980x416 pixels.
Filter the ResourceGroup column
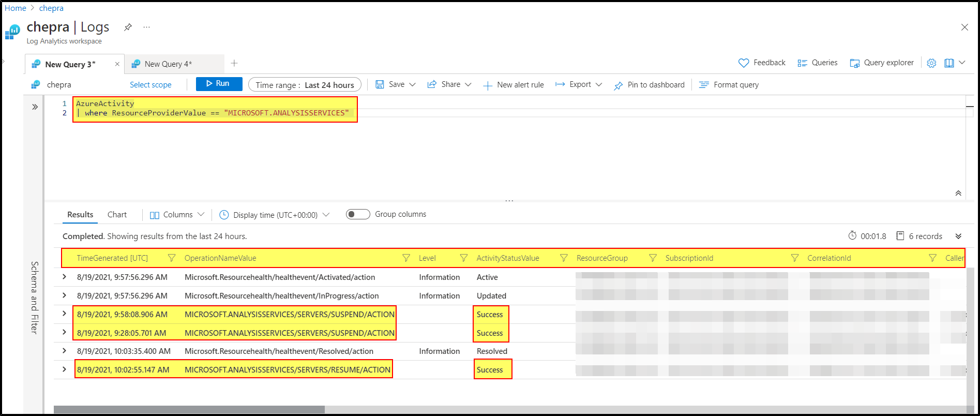(653, 258)
